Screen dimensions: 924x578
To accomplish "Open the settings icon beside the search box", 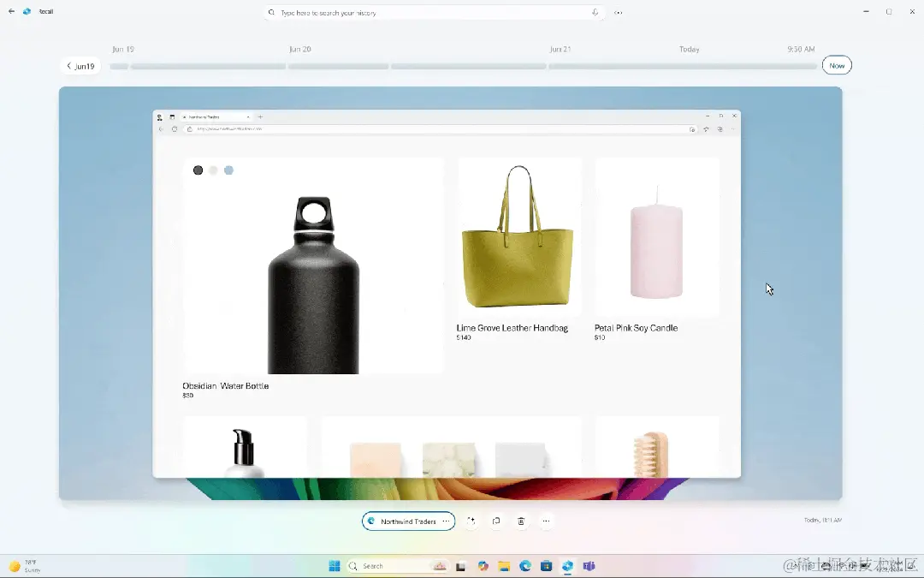I will (619, 12).
